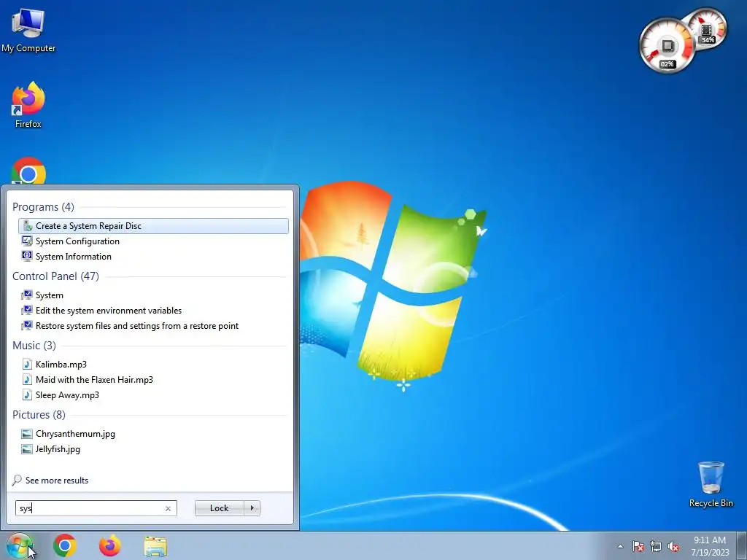Open the taskbar clock and date
This screenshot has height=560, width=747.
710,545
